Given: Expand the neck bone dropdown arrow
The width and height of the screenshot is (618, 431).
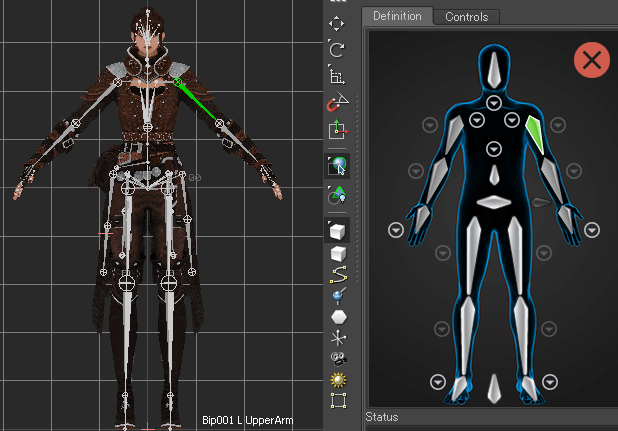Looking at the screenshot, I should [x=494, y=103].
